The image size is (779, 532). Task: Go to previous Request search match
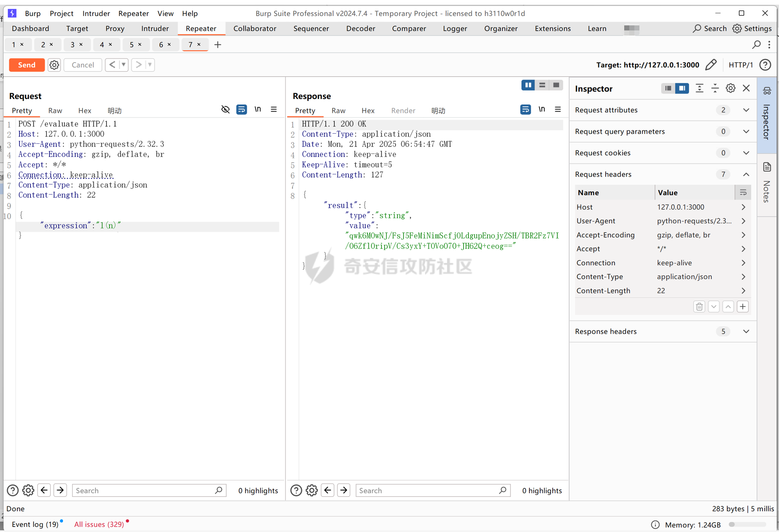click(x=44, y=490)
